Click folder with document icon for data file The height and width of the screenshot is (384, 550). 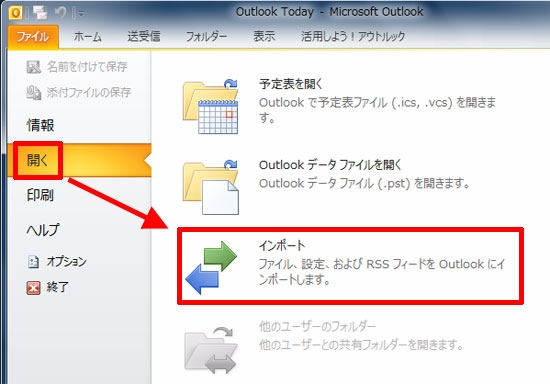[x=210, y=187]
